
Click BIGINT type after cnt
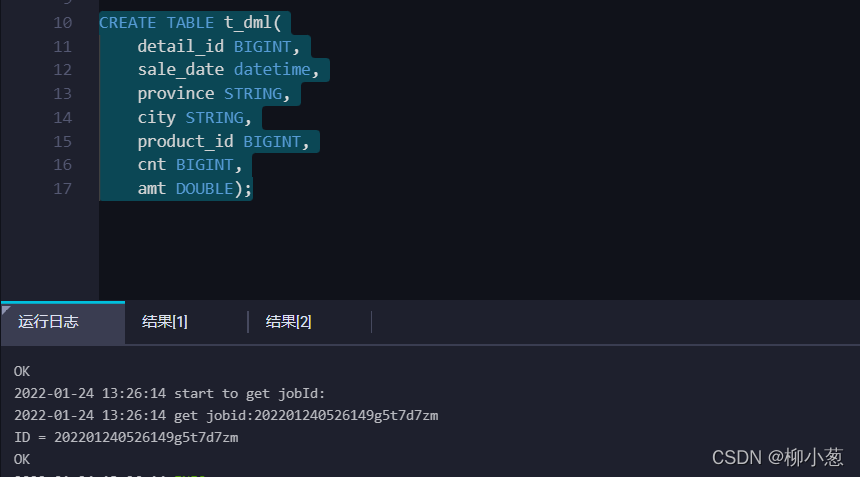coord(205,165)
